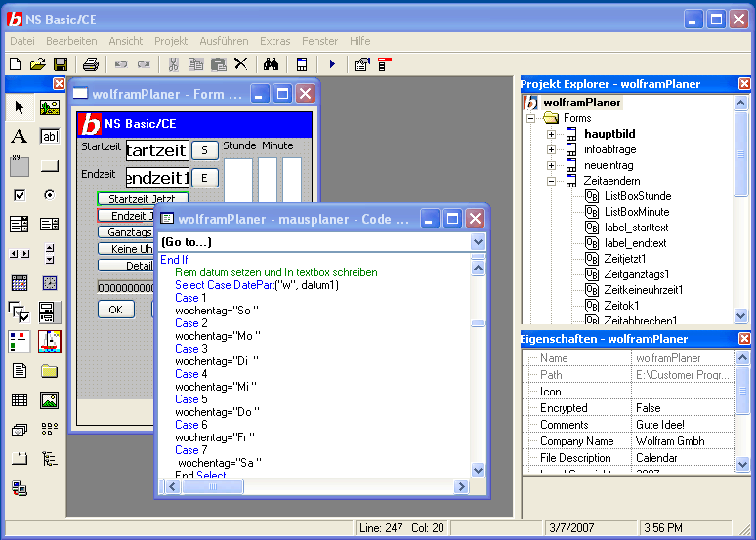The height and width of the screenshot is (540, 756).
Task: Expand the infoabfrage form node
Action: 551,149
